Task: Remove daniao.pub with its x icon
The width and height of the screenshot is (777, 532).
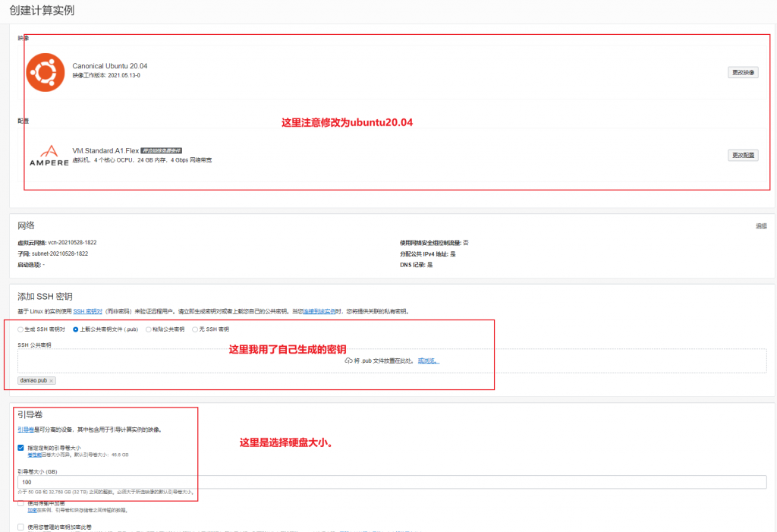Action: [51, 381]
